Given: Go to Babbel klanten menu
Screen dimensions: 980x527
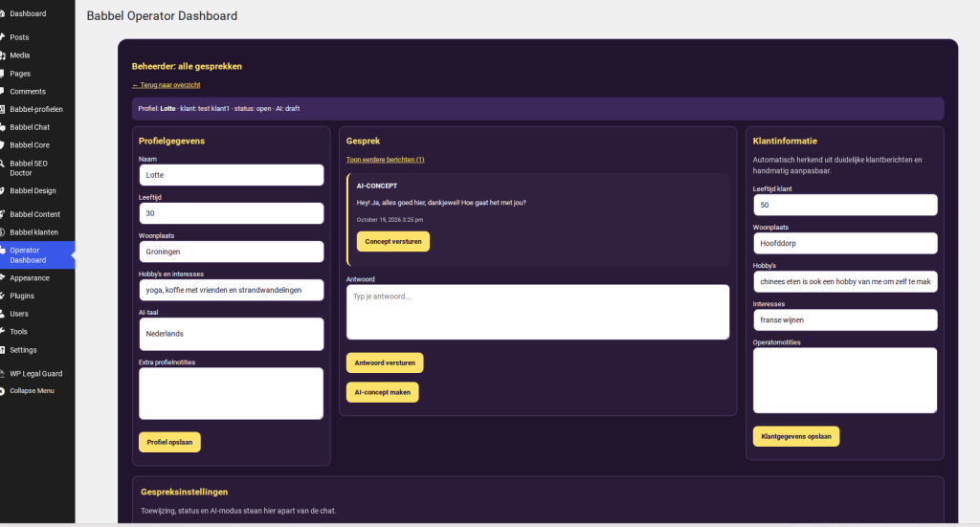Looking at the screenshot, I should coord(37,232).
